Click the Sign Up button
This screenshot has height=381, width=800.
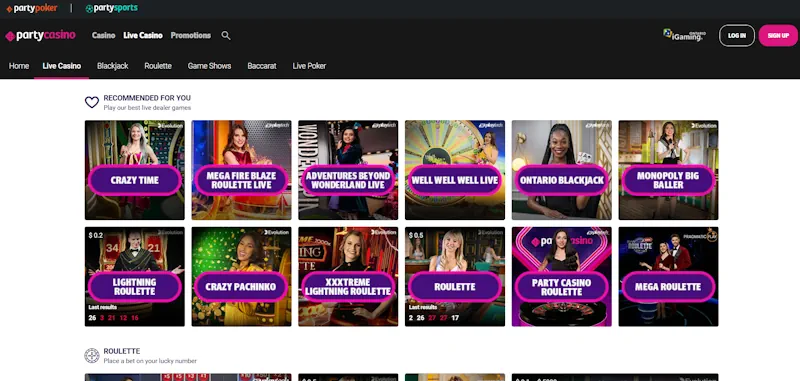coord(778,36)
